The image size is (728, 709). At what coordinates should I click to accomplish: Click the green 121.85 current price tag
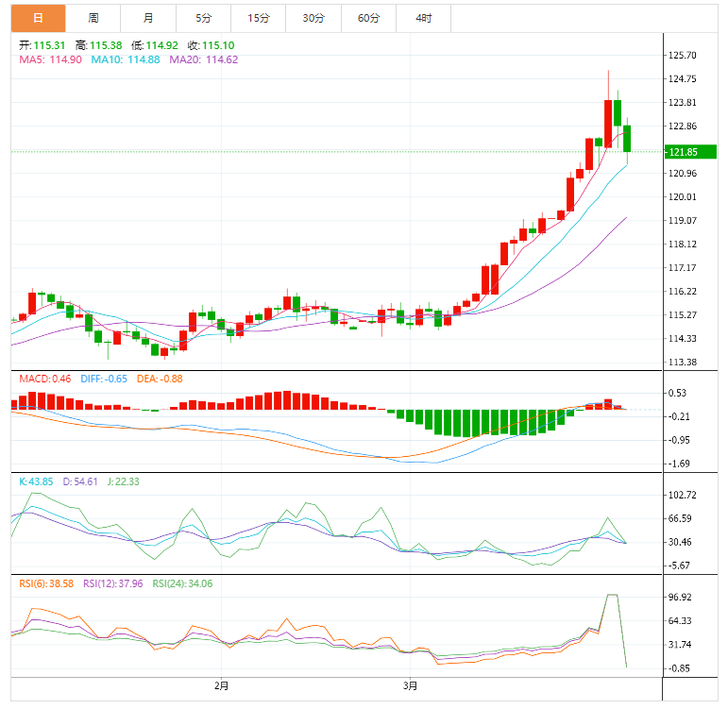pyautogui.click(x=690, y=152)
